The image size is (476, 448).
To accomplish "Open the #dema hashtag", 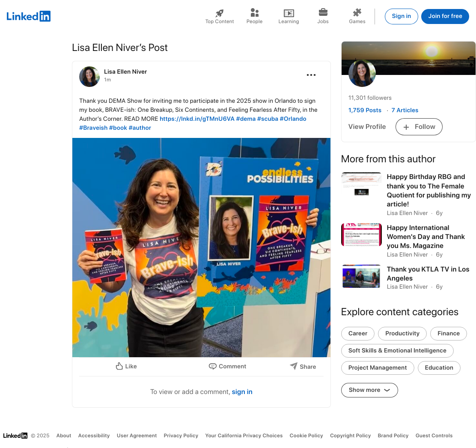I will pos(246,119).
